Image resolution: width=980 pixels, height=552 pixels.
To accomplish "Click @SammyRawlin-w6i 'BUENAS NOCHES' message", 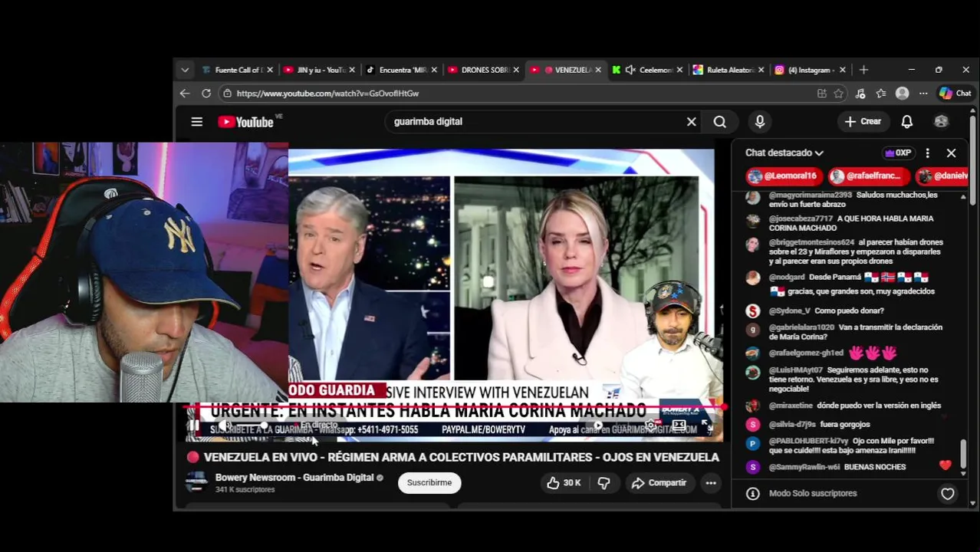I will (x=837, y=467).
